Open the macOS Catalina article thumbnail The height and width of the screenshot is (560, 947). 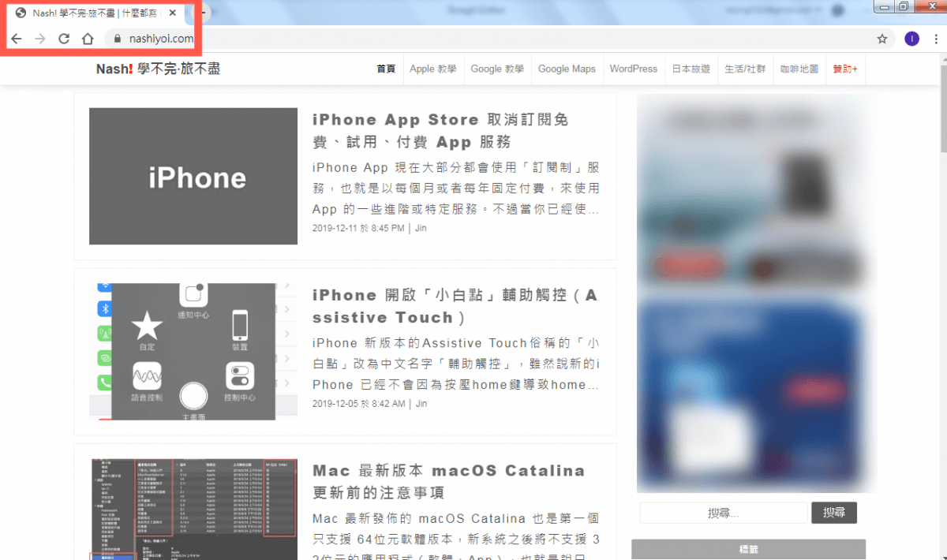pos(193,509)
